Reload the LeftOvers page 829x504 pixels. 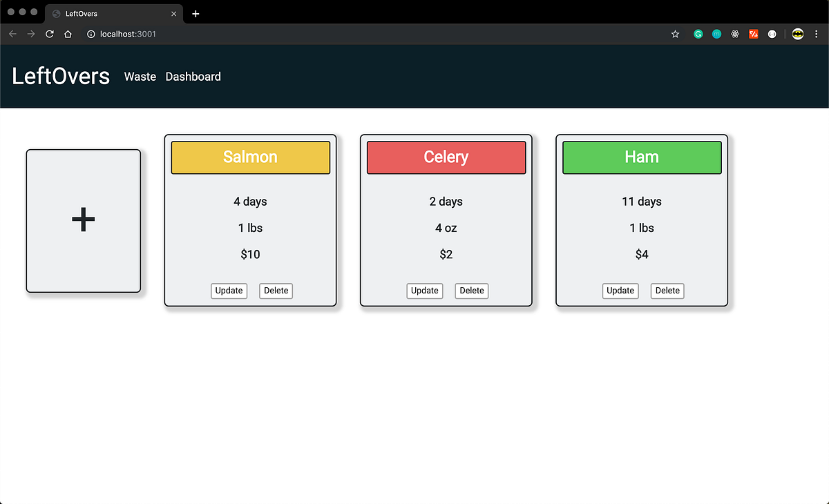(x=48, y=33)
